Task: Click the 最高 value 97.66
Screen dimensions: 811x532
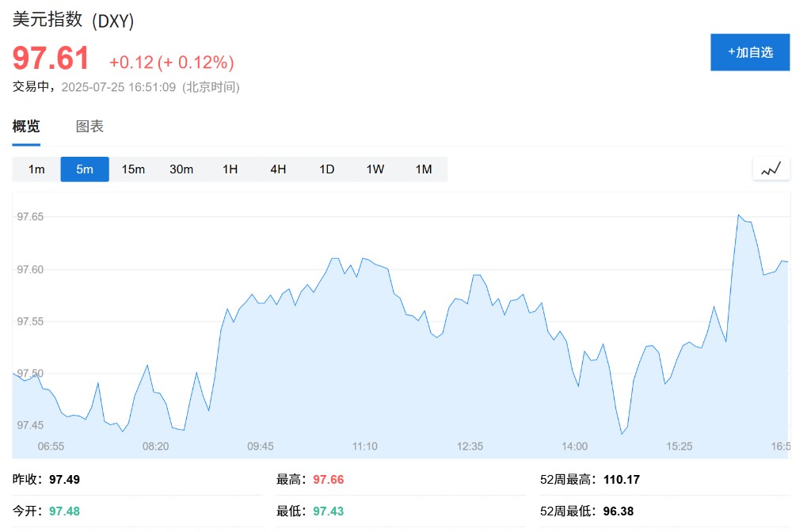Action: (x=329, y=479)
